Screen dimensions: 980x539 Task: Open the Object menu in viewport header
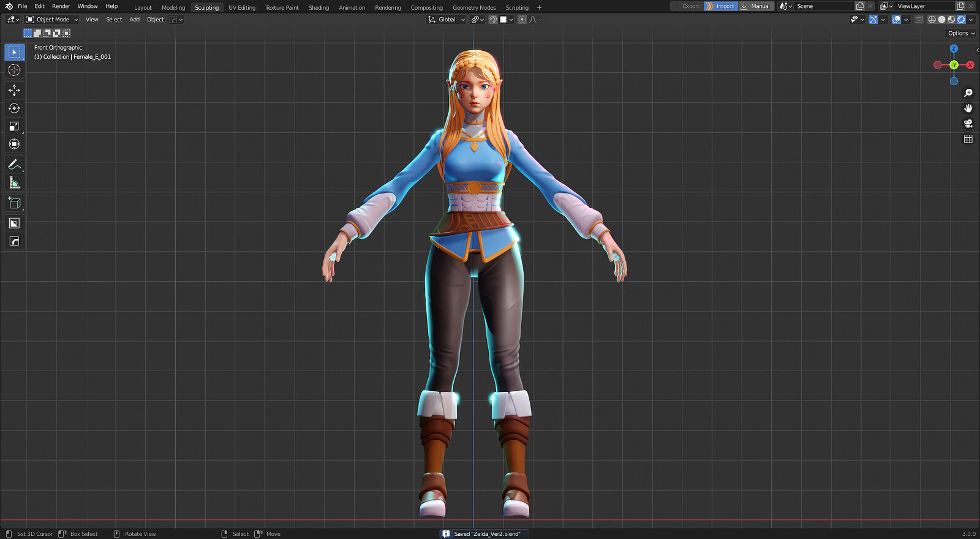(x=156, y=20)
